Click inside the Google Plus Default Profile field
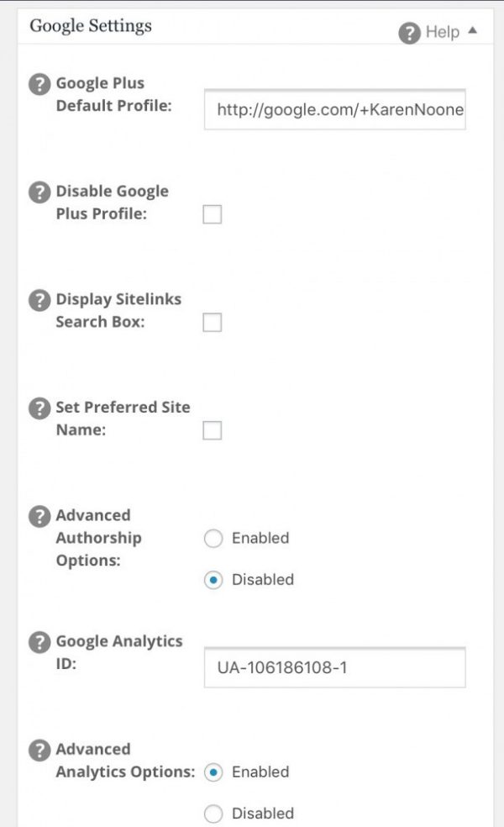The height and width of the screenshot is (827, 504). point(333,110)
